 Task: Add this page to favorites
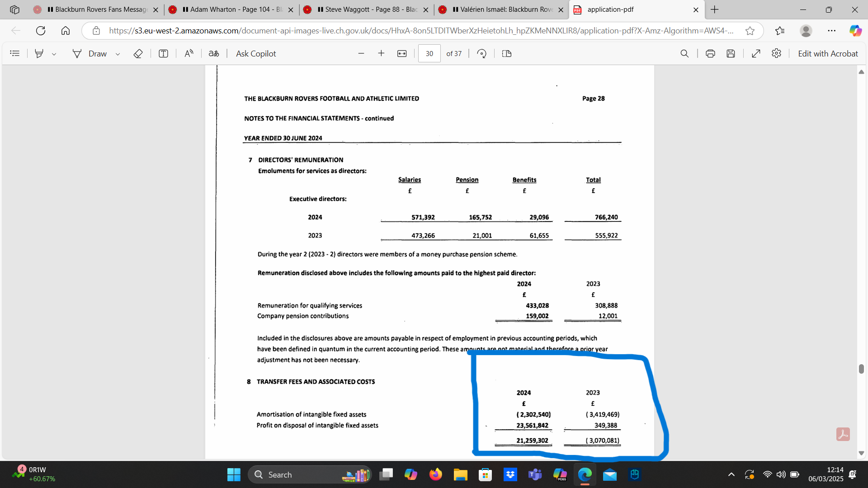click(x=750, y=31)
